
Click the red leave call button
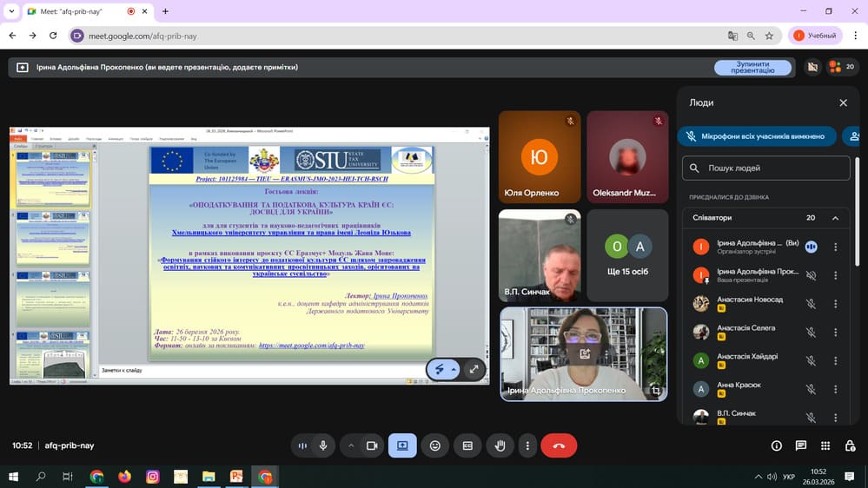[559, 445]
